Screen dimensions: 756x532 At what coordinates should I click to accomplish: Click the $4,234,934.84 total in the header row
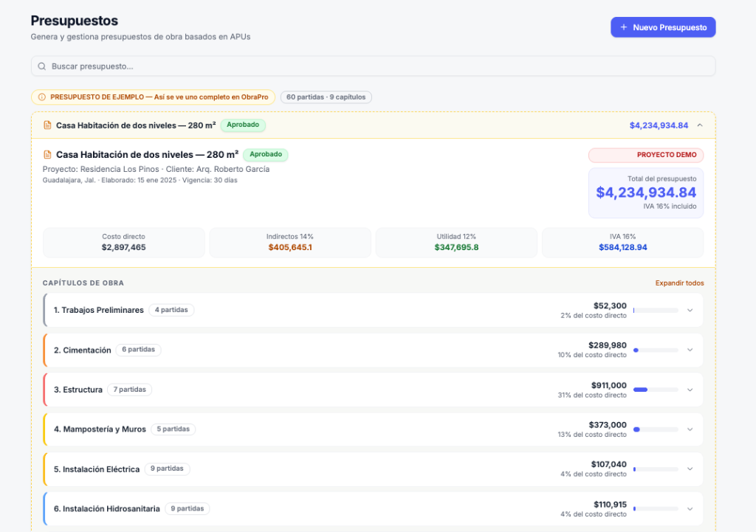(x=659, y=125)
